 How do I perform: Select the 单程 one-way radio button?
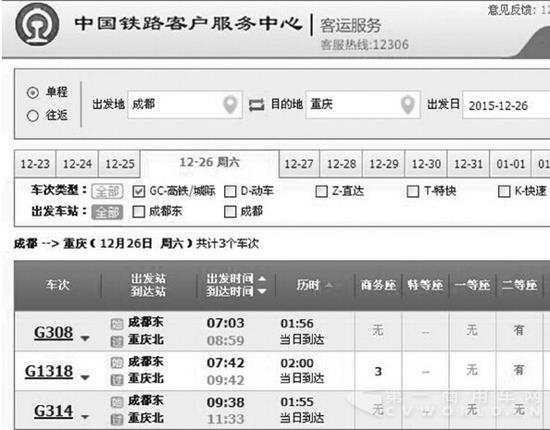click(x=33, y=93)
